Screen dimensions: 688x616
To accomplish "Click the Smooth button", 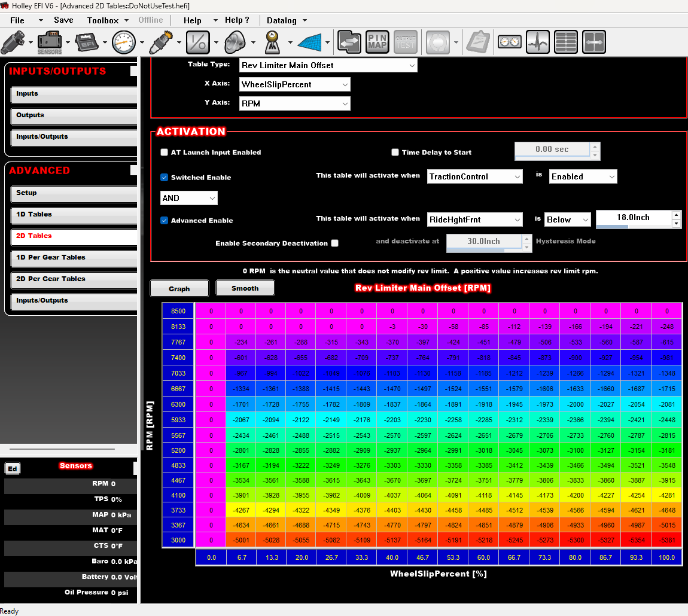I will [x=245, y=288].
